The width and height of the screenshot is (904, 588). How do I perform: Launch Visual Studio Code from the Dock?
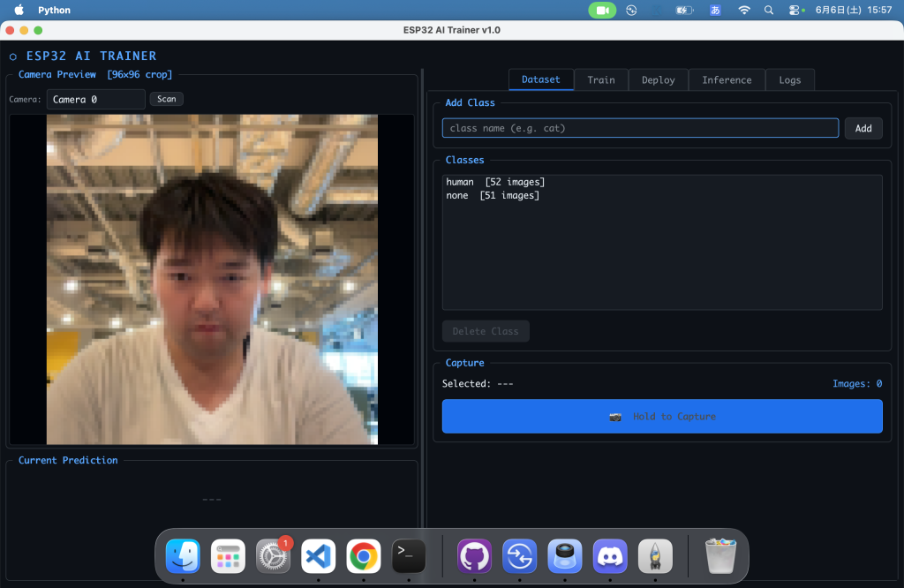pos(318,556)
